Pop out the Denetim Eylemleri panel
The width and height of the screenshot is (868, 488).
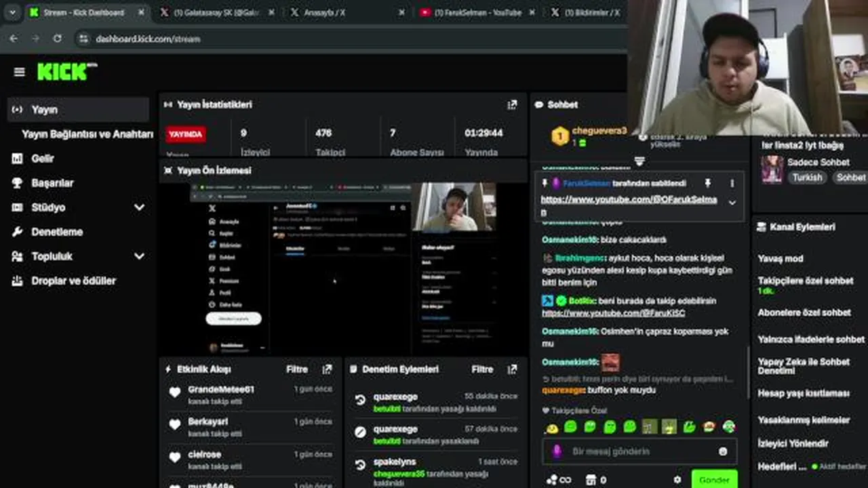pyautogui.click(x=512, y=369)
